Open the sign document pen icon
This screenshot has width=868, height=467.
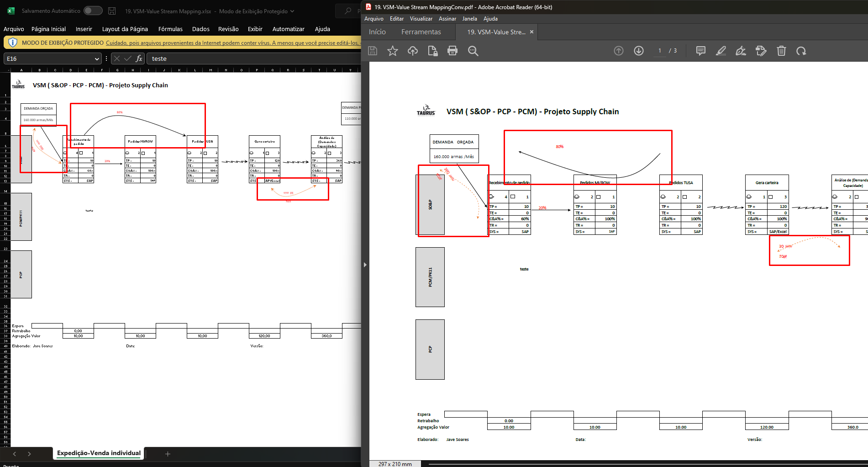tap(741, 51)
